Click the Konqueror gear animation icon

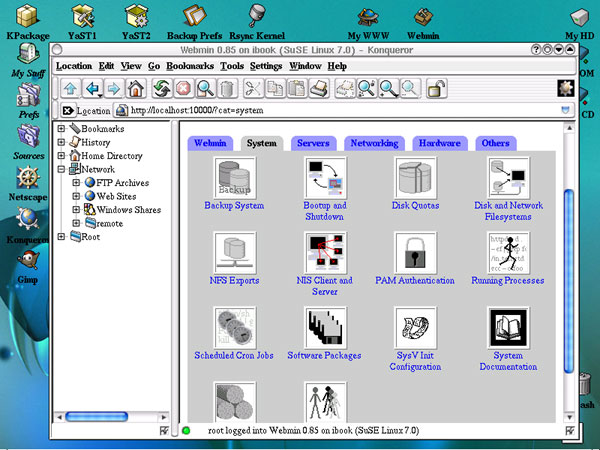point(566,88)
